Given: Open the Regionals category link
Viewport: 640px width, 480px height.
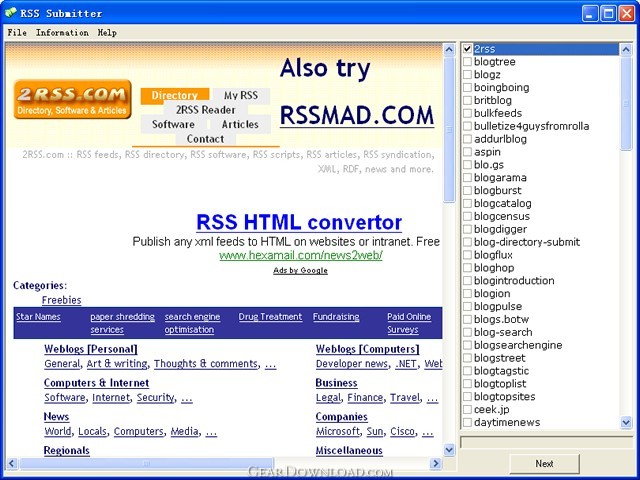Looking at the screenshot, I should 67,451.
